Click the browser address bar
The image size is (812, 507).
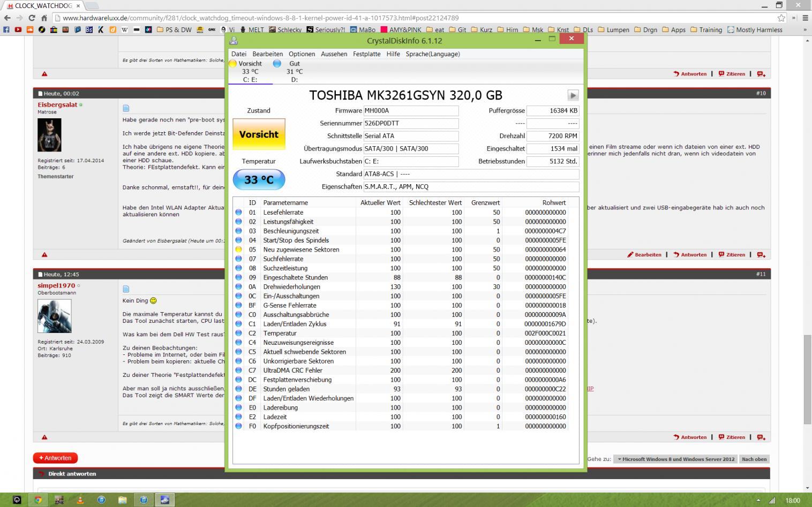click(415, 18)
